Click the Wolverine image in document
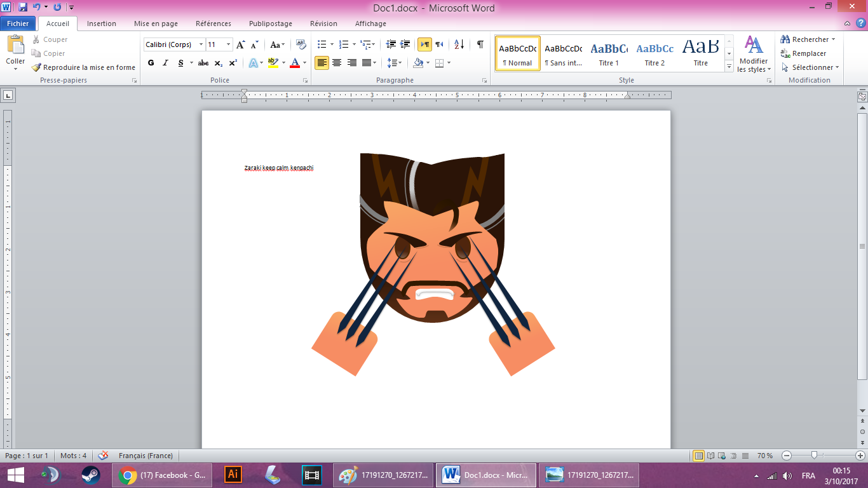Viewport: 868px width, 488px height. (433, 264)
